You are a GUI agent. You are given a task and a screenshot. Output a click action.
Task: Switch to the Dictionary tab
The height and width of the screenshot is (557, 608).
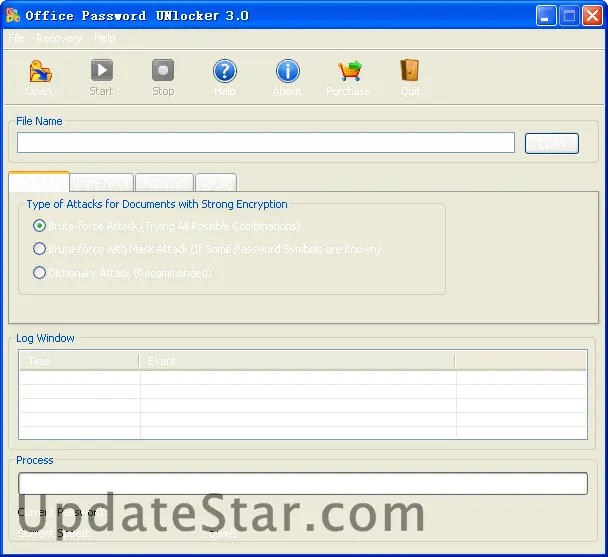point(164,183)
